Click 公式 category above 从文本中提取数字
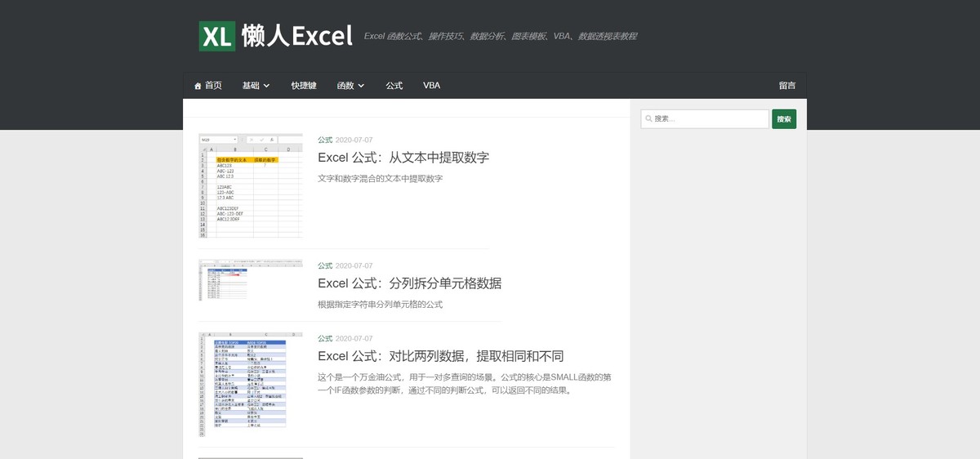Viewport: 980px width, 459px height. (325, 140)
